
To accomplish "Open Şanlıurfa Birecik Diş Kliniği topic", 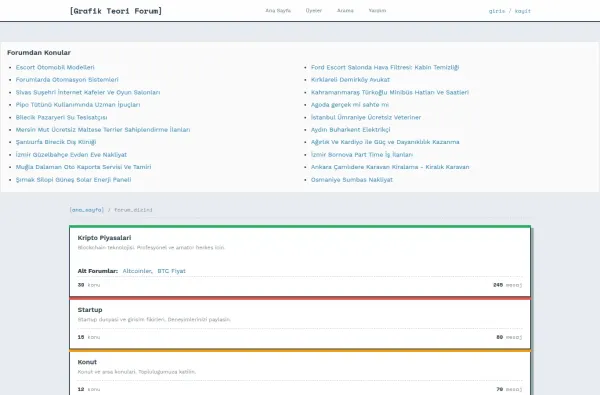I will pyautogui.click(x=56, y=142).
